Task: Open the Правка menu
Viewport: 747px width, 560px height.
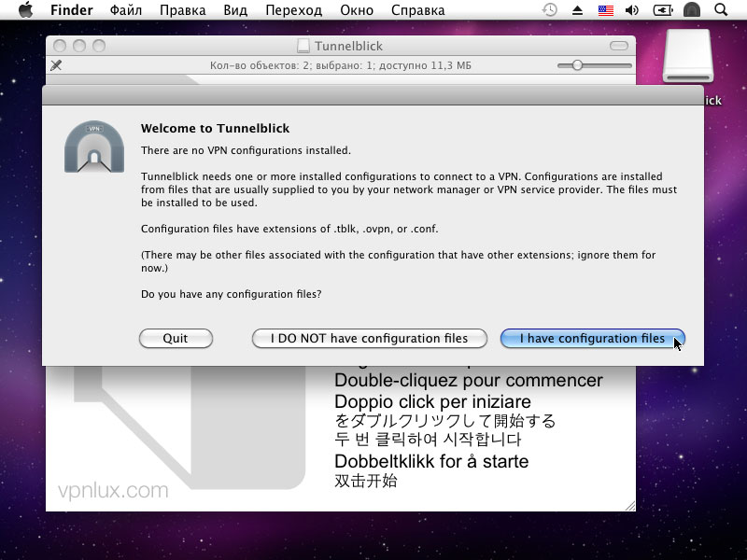Action: click(x=182, y=10)
